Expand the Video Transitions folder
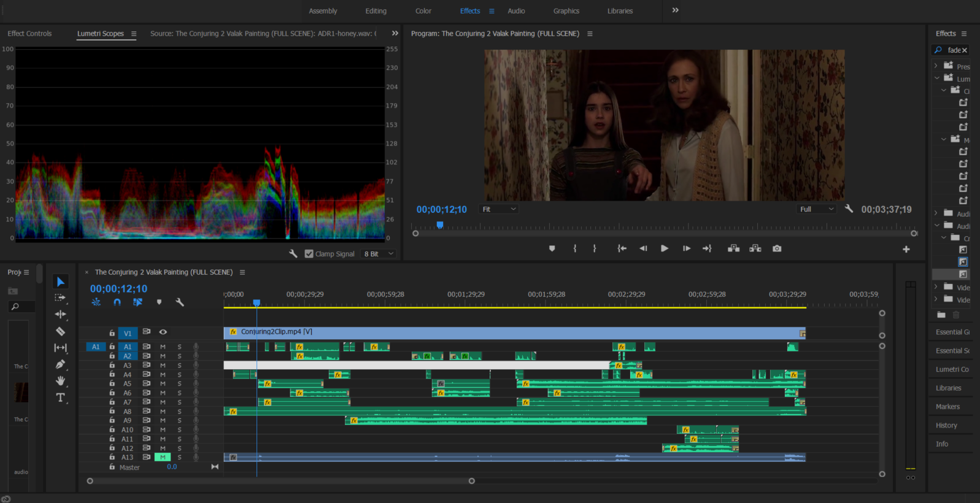Screen dimensions: 980x503 click(x=936, y=299)
